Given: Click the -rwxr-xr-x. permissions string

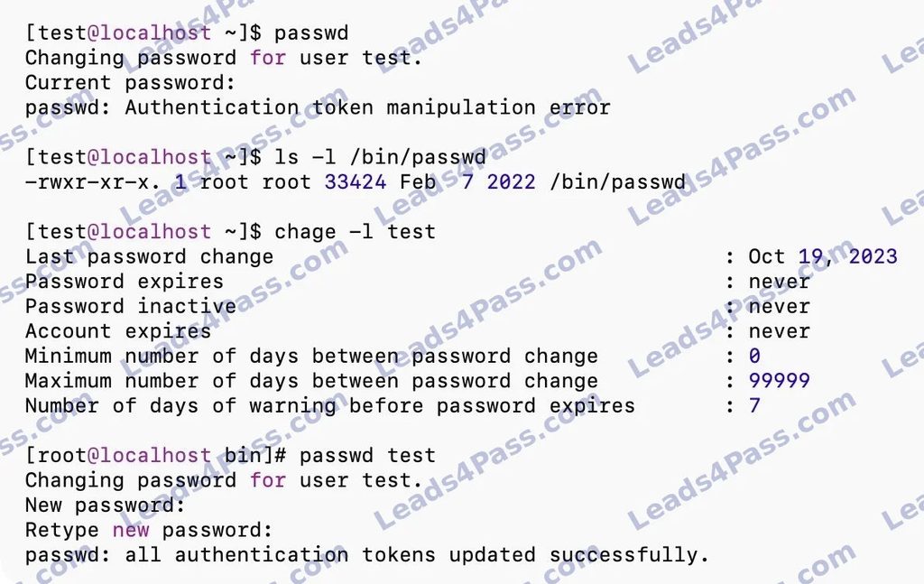Looking at the screenshot, I should (93, 182).
